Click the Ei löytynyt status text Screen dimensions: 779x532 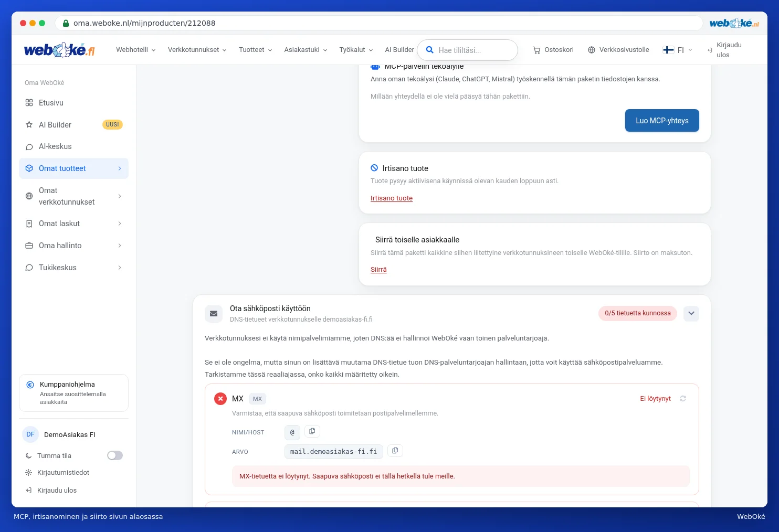[x=655, y=399]
